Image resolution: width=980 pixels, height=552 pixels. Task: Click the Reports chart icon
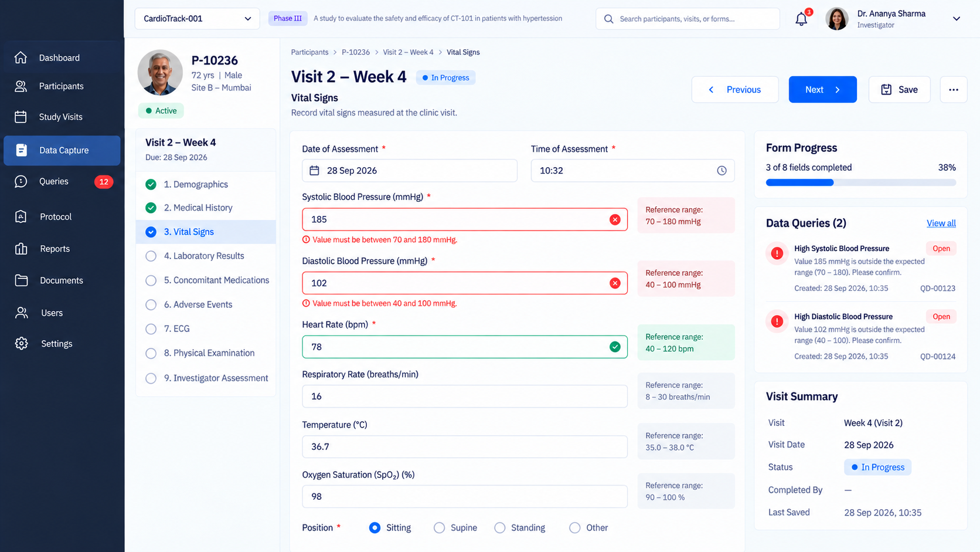pos(21,249)
